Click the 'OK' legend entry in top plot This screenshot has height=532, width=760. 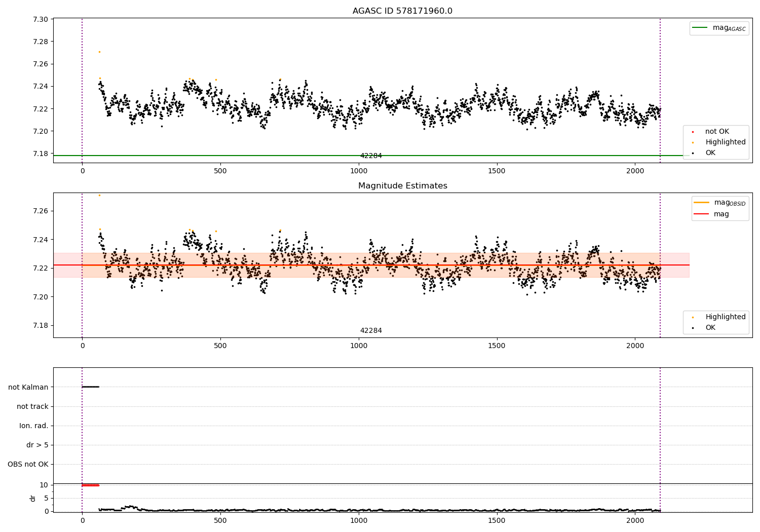703,153
